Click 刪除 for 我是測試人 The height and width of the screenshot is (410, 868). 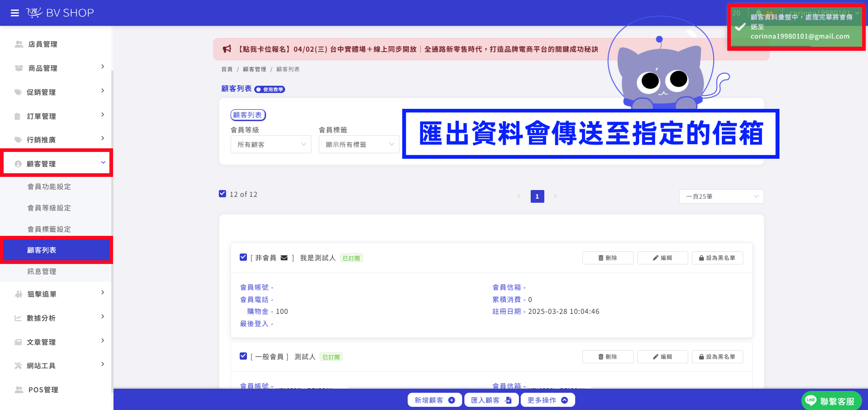[x=608, y=258]
